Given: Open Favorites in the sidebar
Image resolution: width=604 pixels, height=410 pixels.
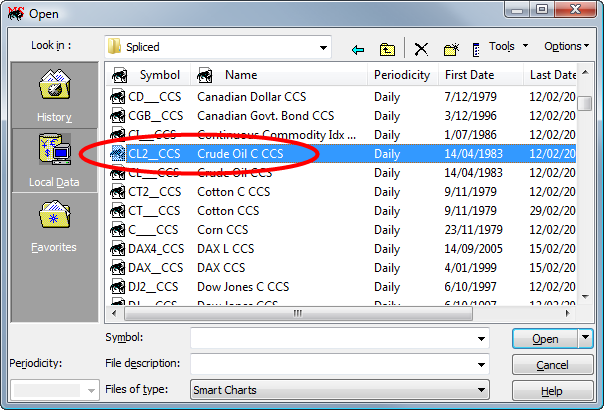Looking at the screenshot, I should pos(54,226).
